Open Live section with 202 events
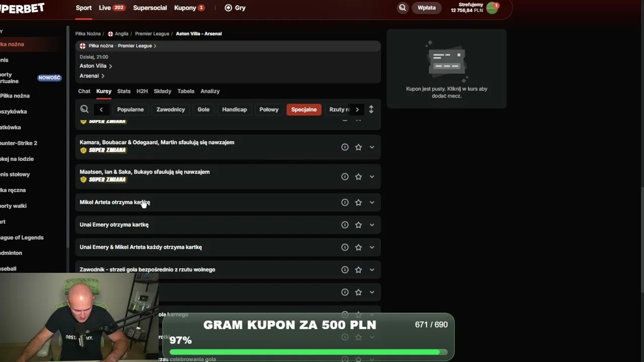Image resolution: width=644 pixels, height=362 pixels. pyautogui.click(x=112, y=8)
